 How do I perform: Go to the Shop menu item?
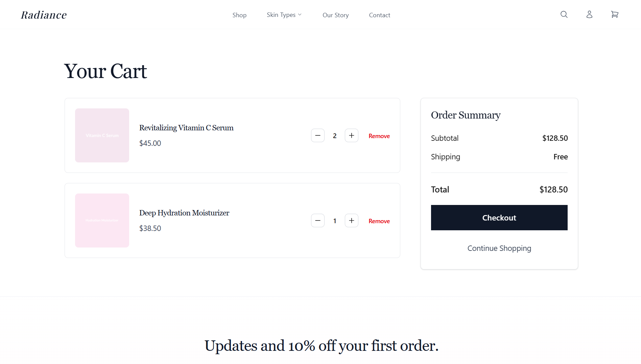[239, 15]
